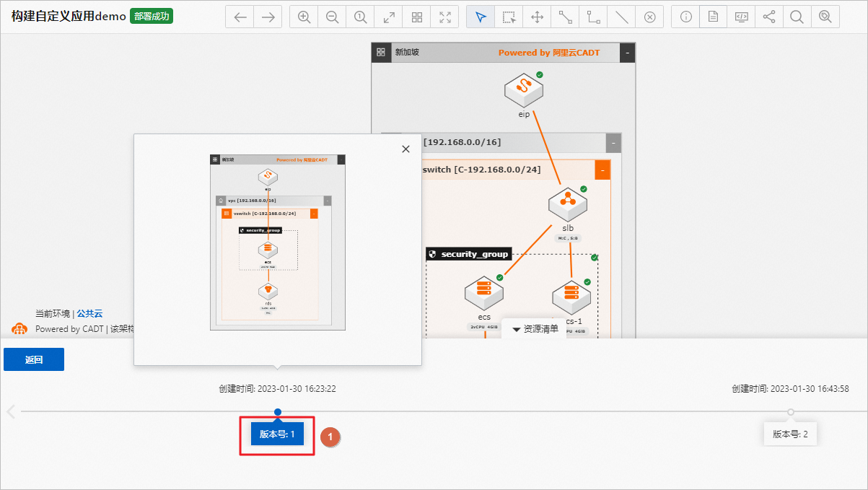The width and height of the screenshot is (868, 490).
Task: Open the code monitor icon
Action: [x=741, y=17]
